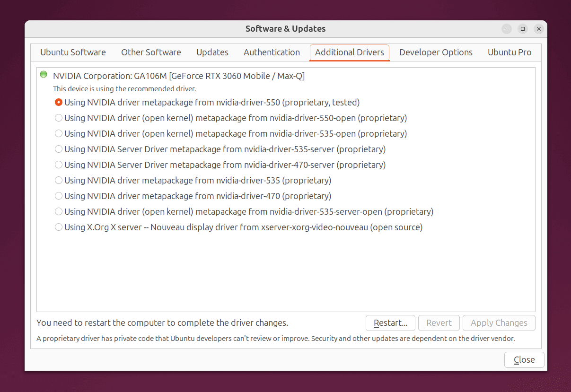
Task: Switch to the Ubuntu Pro tab
Action: click(510, 52)
